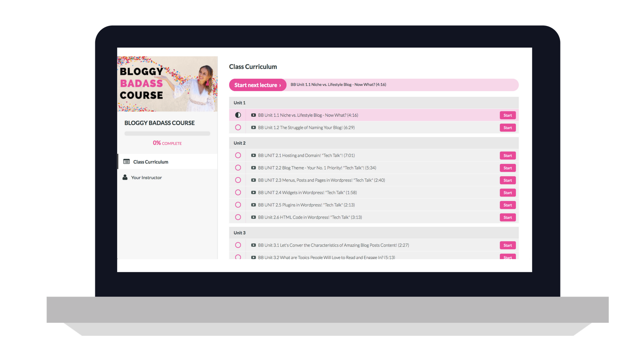Click video icon for Unit 1.1 Niche vs. Lifestyle
This screenshot has width=644, height=362.
254,115
